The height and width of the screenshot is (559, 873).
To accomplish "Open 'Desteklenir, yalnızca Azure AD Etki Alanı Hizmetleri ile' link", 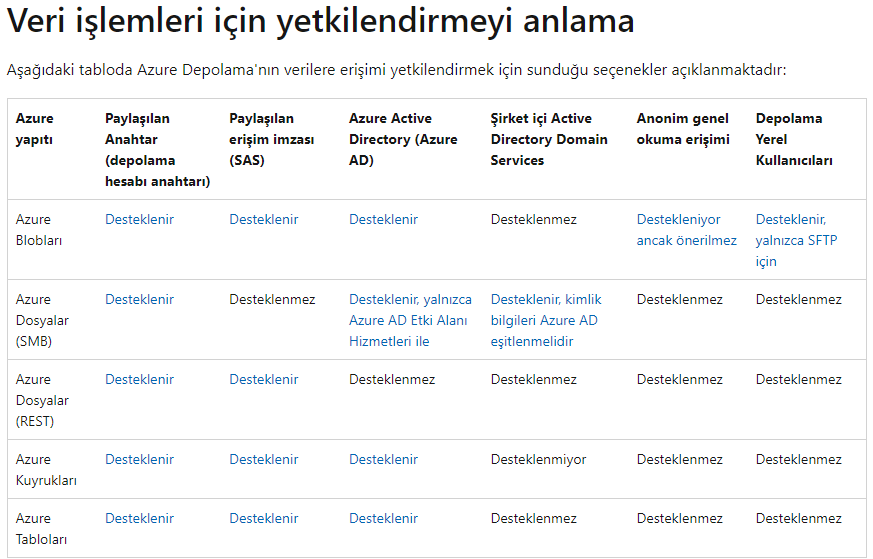I will [x=410, y=320].
